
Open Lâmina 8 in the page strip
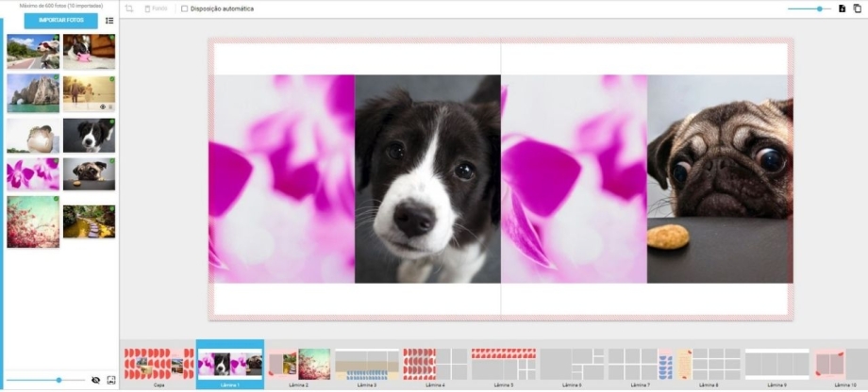point(708,364)
